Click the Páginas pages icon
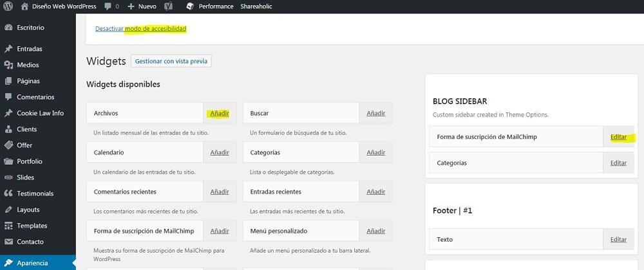 click(8, 81)
